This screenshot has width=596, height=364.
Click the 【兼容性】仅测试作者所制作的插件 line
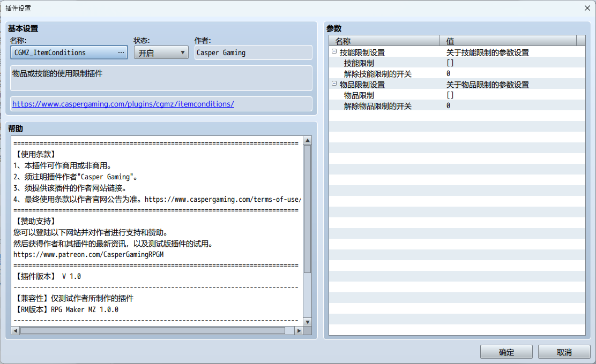click(x=74, y=298)
